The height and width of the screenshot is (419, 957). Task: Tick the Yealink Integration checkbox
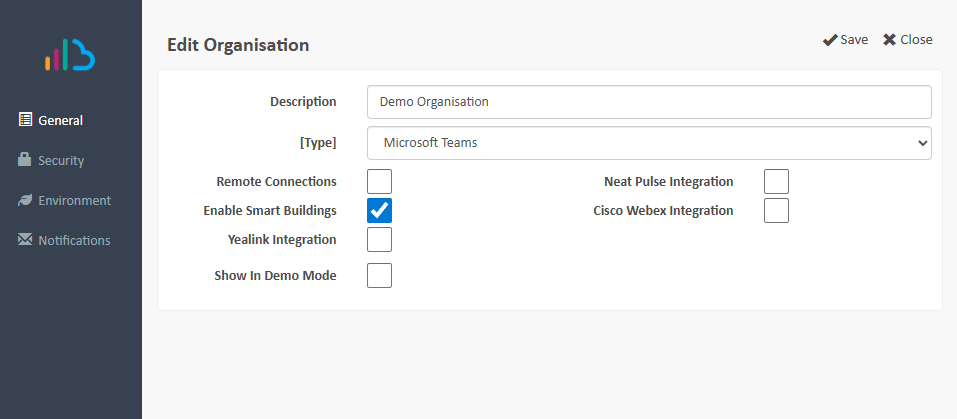(379, 240)
